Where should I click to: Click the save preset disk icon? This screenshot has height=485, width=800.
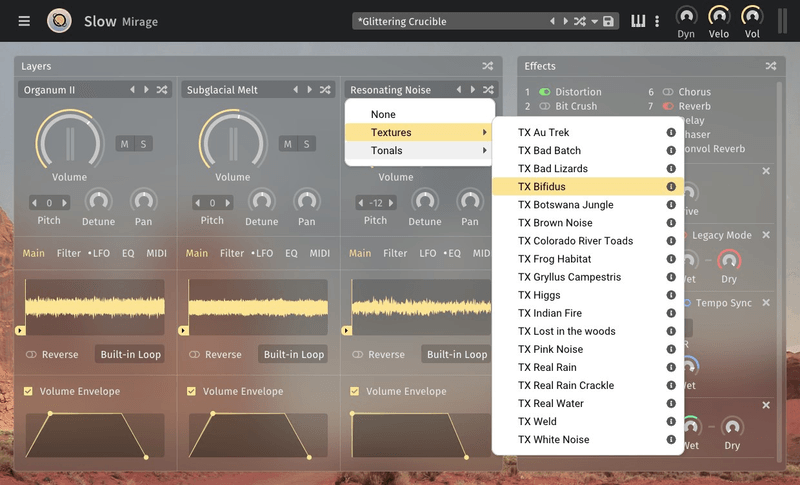tap(608, 22)
